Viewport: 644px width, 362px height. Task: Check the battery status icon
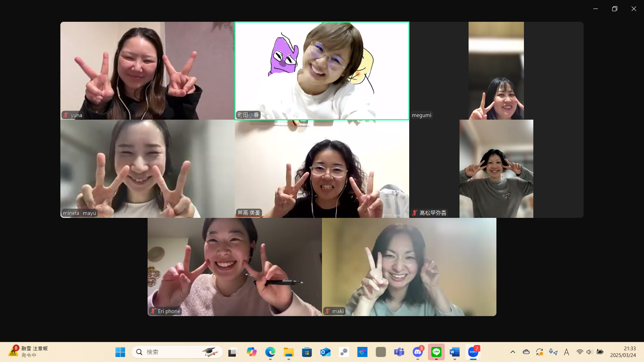click(600, 352)
